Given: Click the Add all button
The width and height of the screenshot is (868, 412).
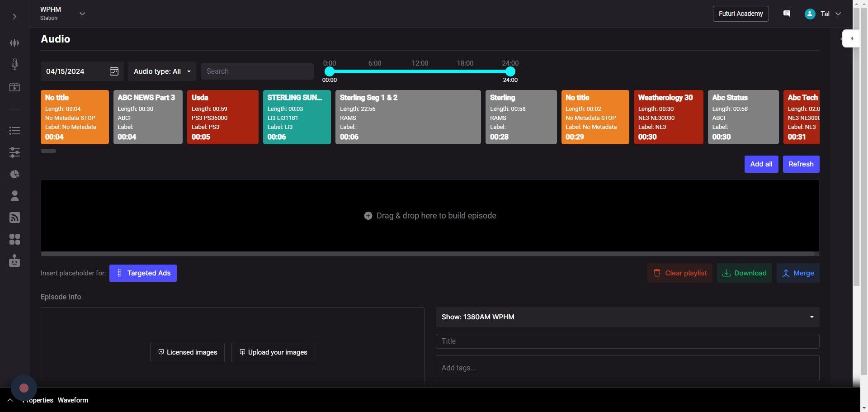Looking at the screenshot, I should click(x=761, y=164).
